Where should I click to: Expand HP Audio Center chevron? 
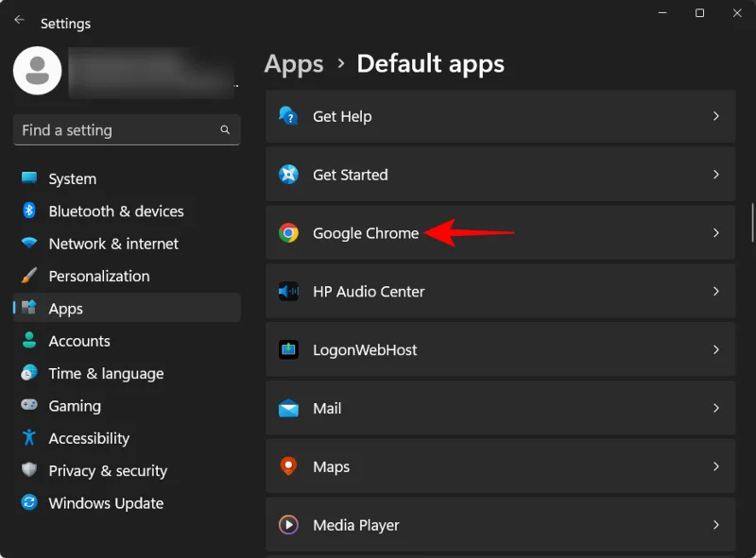click(x=716, y=291)
